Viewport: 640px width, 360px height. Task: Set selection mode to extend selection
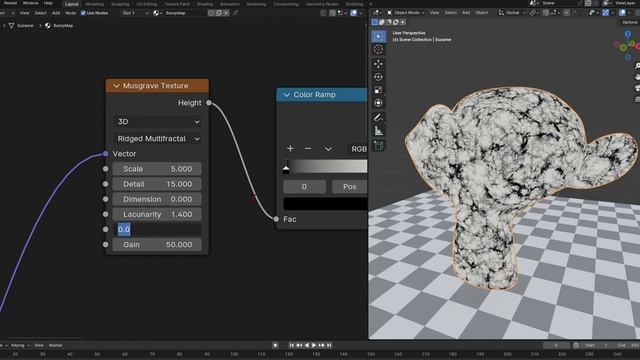click(381, 22)
